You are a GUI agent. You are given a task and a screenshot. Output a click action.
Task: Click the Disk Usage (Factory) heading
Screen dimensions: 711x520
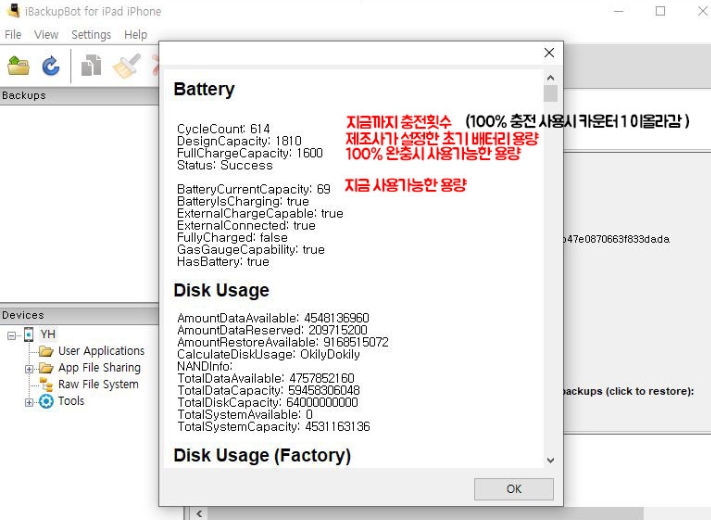pos(262,455)
